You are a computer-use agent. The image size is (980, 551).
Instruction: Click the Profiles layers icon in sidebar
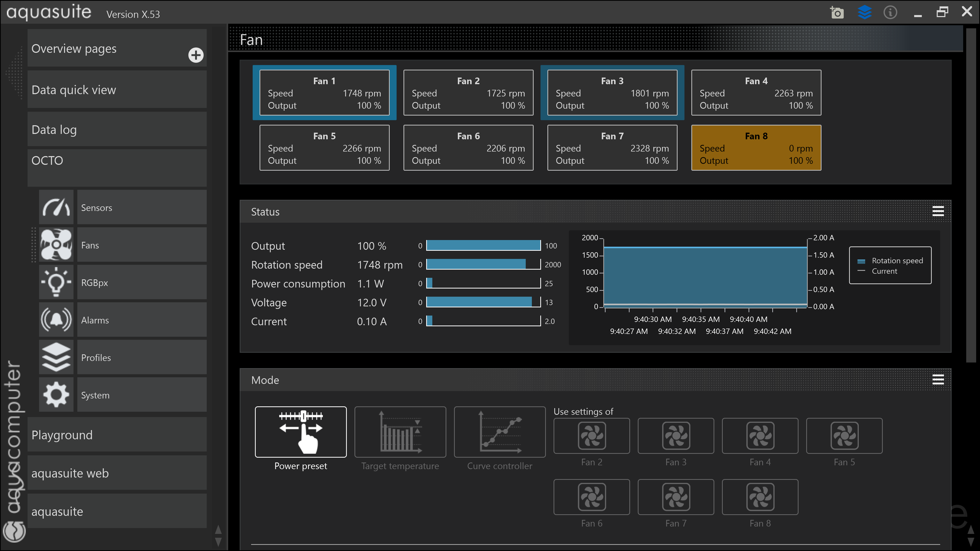coord(56,357)
